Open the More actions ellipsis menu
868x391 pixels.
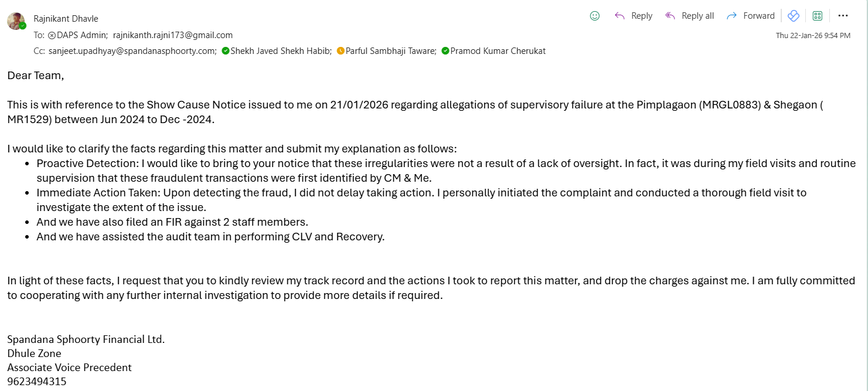pyautogui.click(x=843, y=16)
